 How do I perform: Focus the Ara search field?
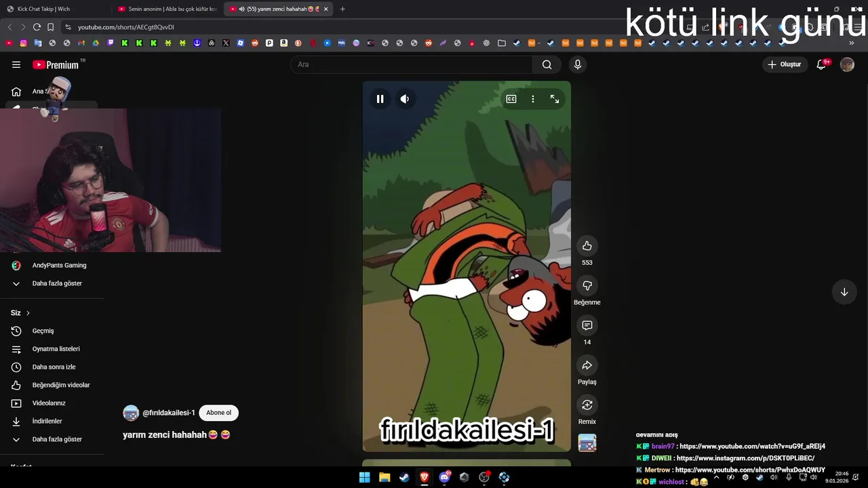[x=412, y=64]
